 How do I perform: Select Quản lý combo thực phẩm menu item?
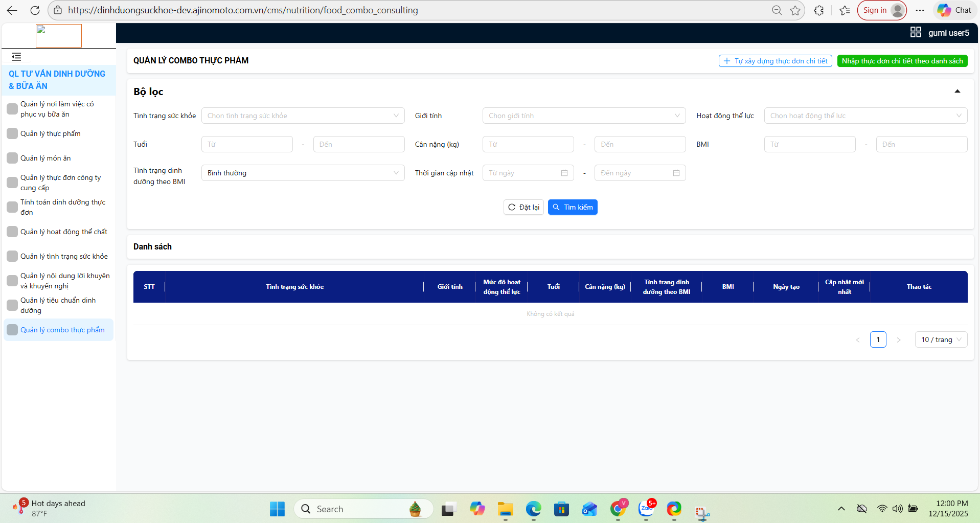pyautogui.click(x=58, y=330)
